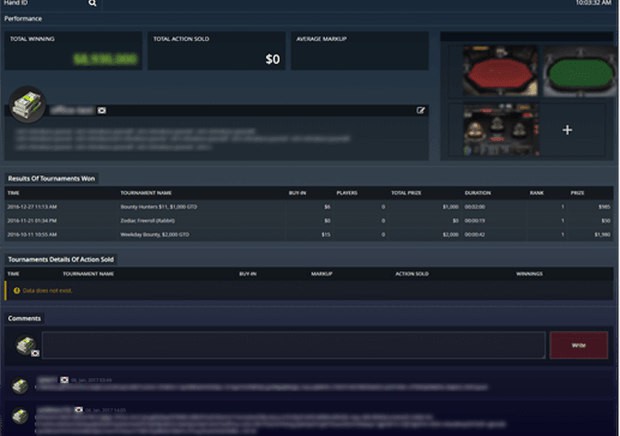Screen dimensions: 620x436
Task: Click the Action Sold column header
Action: coord(412,274)
